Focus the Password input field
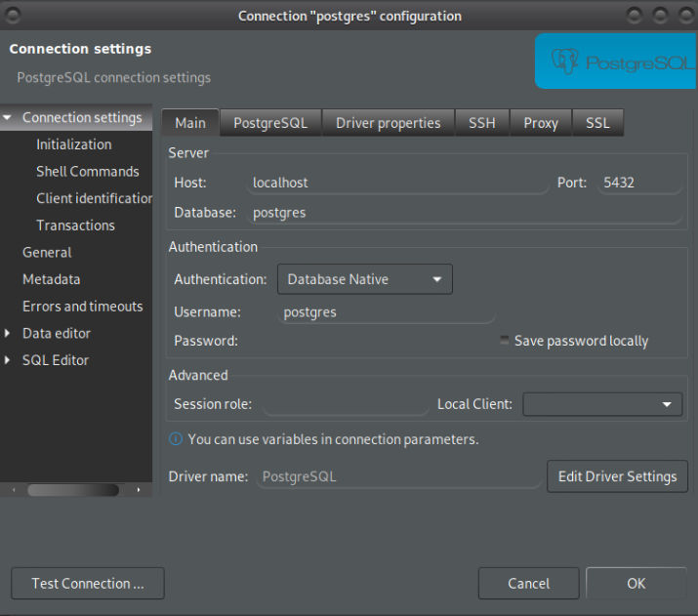The height and width of the screenshot is (616, 698). pos(386,341)
